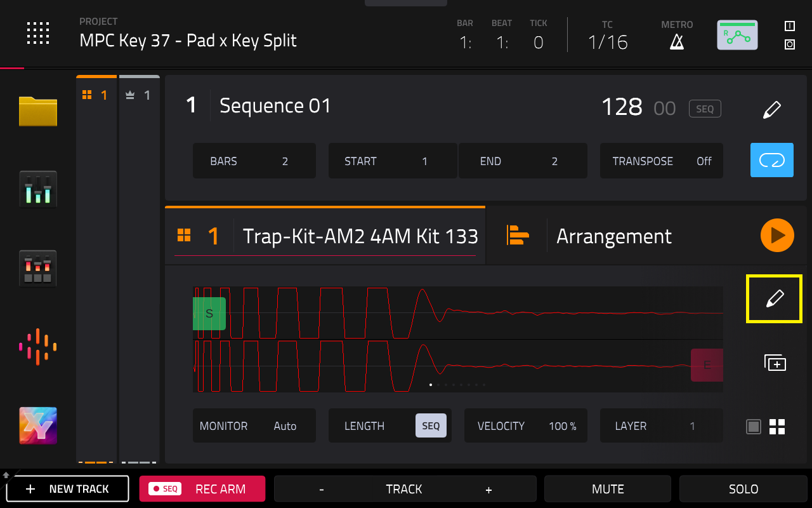The width and height of the screenshot is (812, 508).
Task: Set the START bar field
Action: coord(393,161)
